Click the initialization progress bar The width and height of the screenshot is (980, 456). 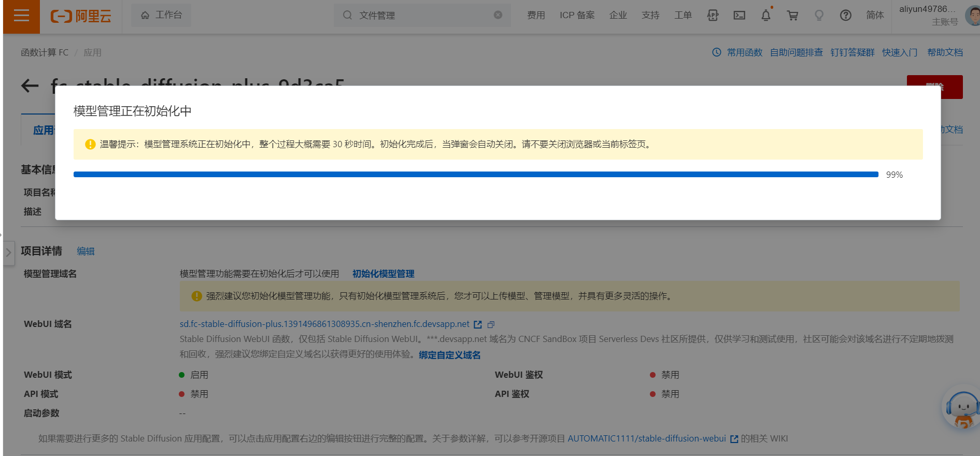pos(476,175)
